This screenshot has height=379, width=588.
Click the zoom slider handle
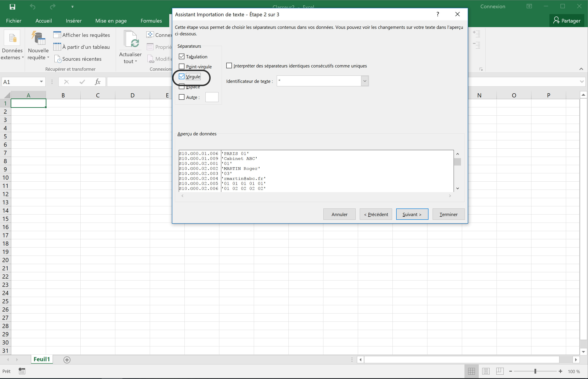pyautogui.click(x=535, y=371)
